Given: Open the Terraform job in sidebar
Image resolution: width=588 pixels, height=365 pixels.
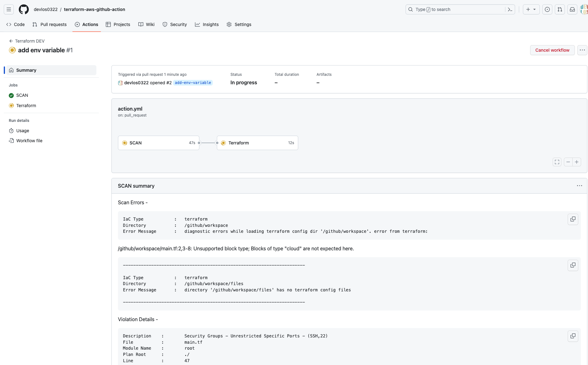Looking at the screenshot, I should (51, 106).
